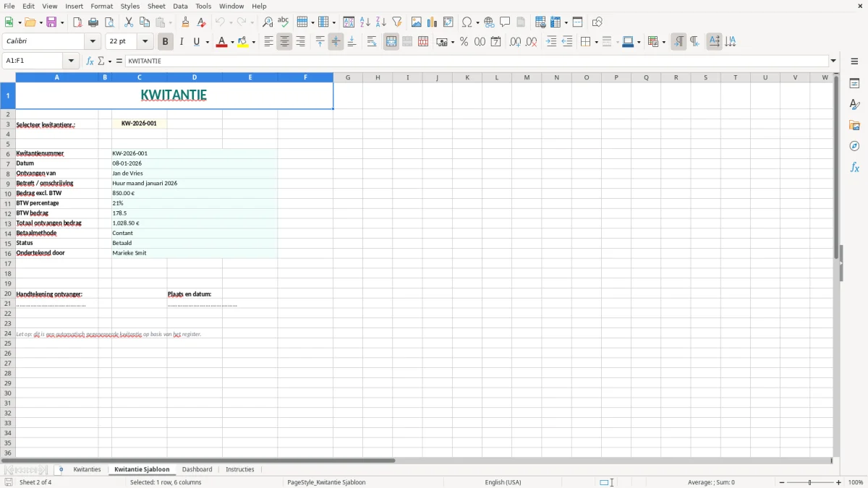Toggle Merge and Center Cells
The width and height of the screenshot is (868, 488).
[x=391, y=42]
